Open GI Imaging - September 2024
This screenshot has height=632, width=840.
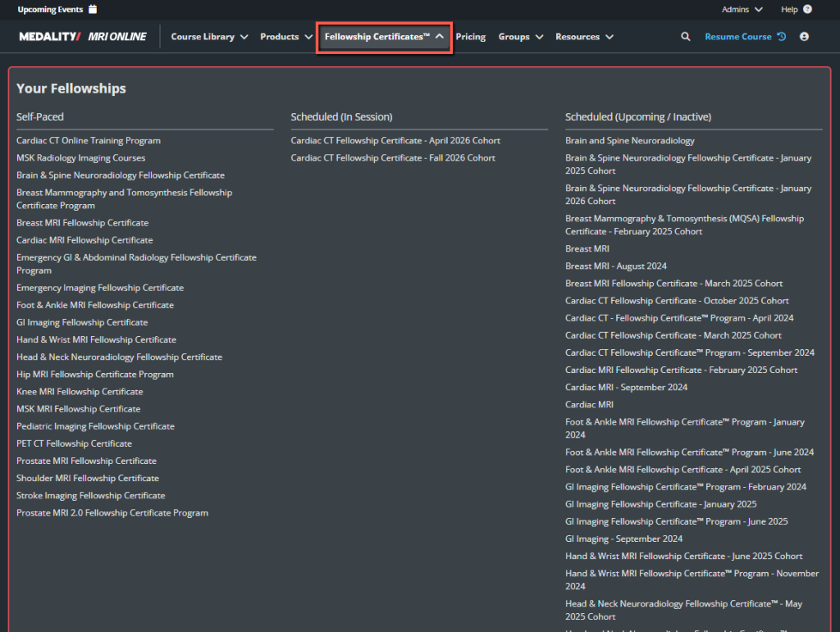coord(623,539)
